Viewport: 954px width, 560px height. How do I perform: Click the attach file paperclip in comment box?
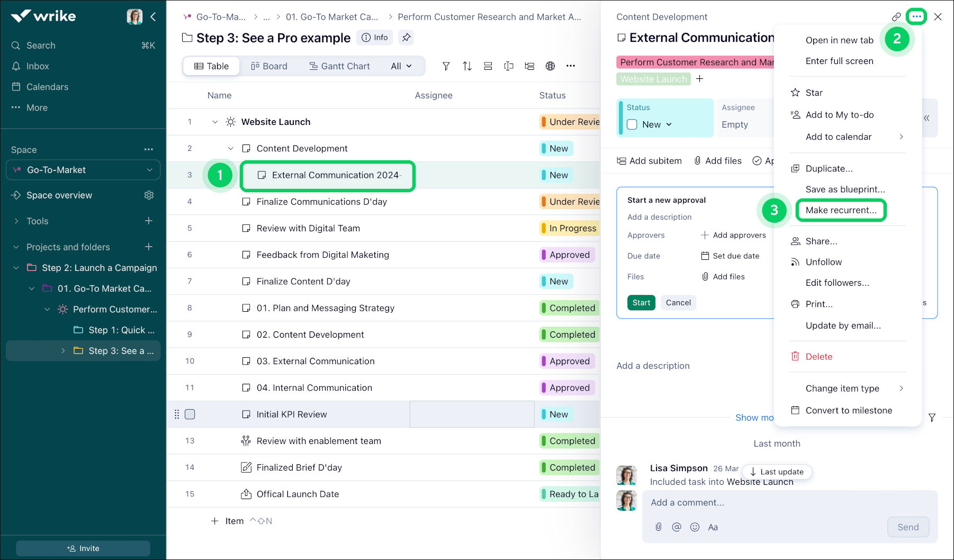(x=658, y=527)
